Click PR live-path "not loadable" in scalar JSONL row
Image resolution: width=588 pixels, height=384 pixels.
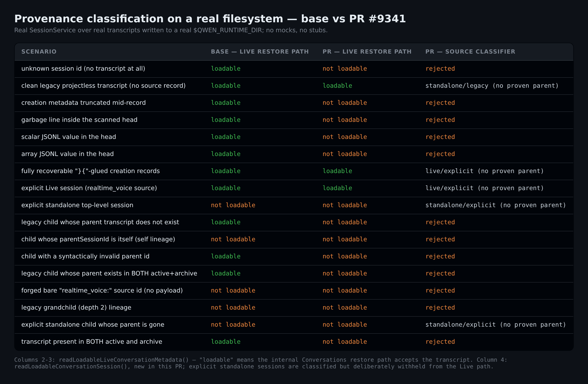coord(345,137)
